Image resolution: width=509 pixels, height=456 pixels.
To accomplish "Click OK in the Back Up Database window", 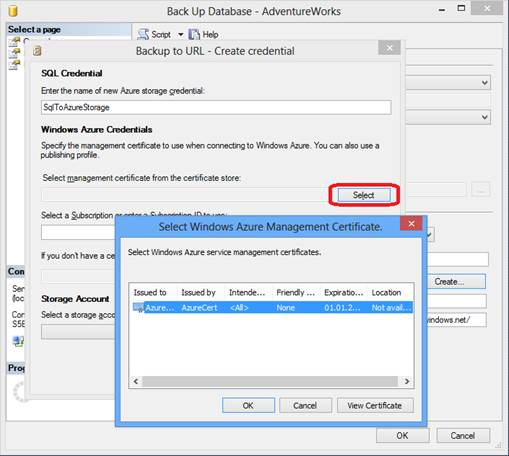I will (x=402, y=435).
